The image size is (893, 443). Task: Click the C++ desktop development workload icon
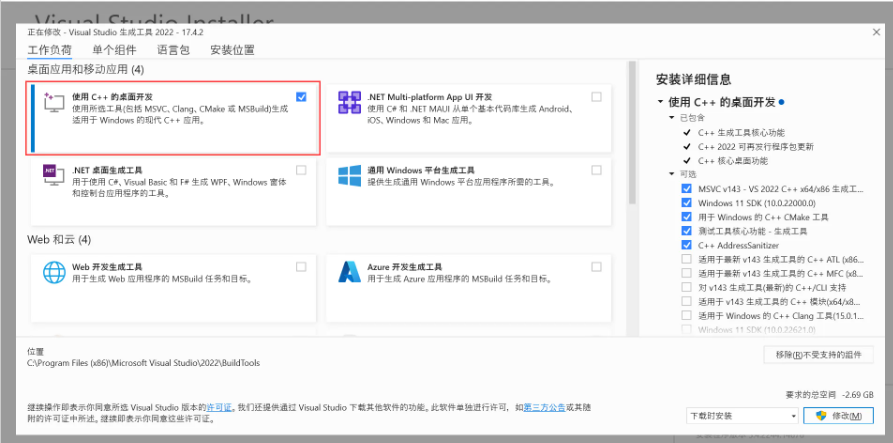(x=54, y=102)
